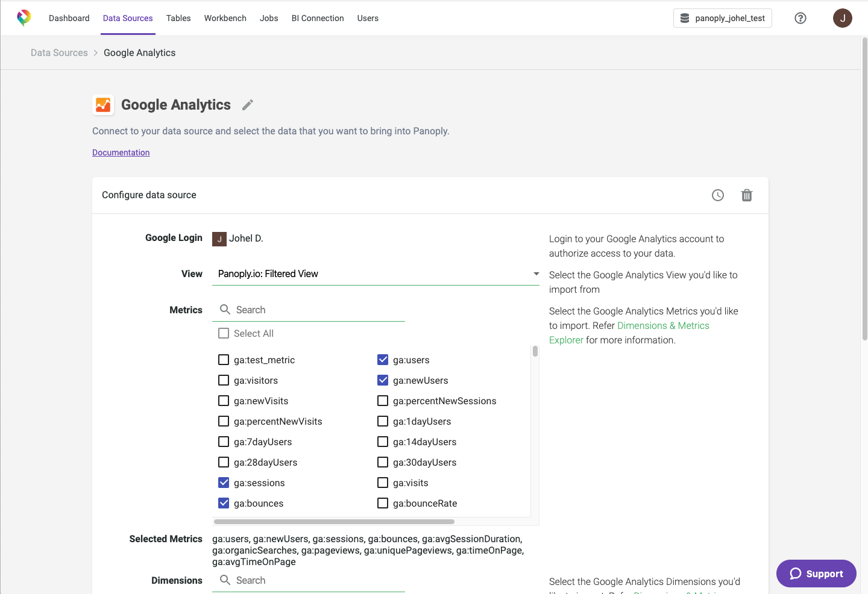This screenshot has width=868, height=594.
Task: Open the help question mark icon
Action: [x=800, y=18]
